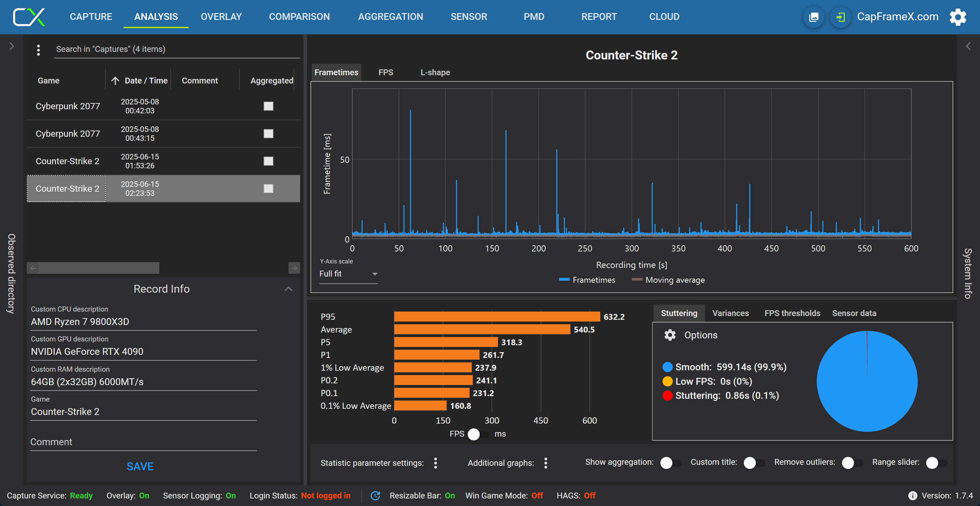Image resolution: width=980 pixels, height=506 pixels.
Task: Switch to the OVERLAY tab
Action: point(221,17)
